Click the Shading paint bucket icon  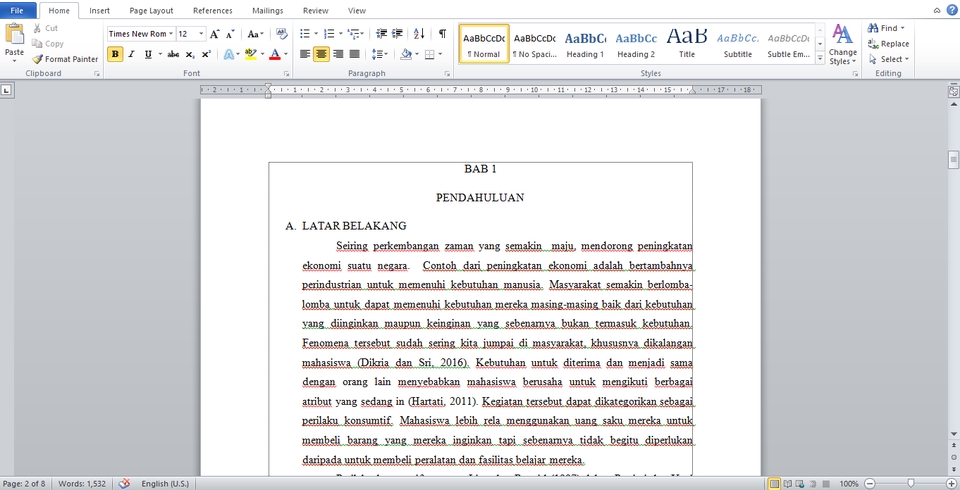pos(405,54)
